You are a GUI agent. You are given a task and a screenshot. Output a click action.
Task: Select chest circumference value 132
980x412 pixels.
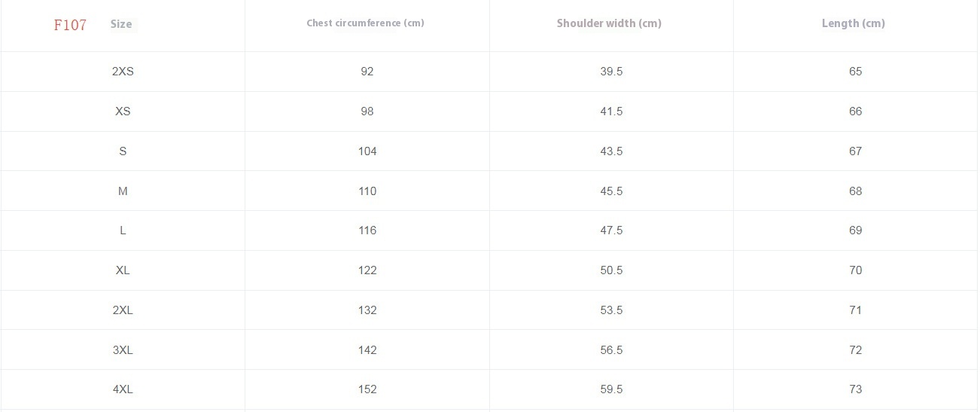[367, 310]
